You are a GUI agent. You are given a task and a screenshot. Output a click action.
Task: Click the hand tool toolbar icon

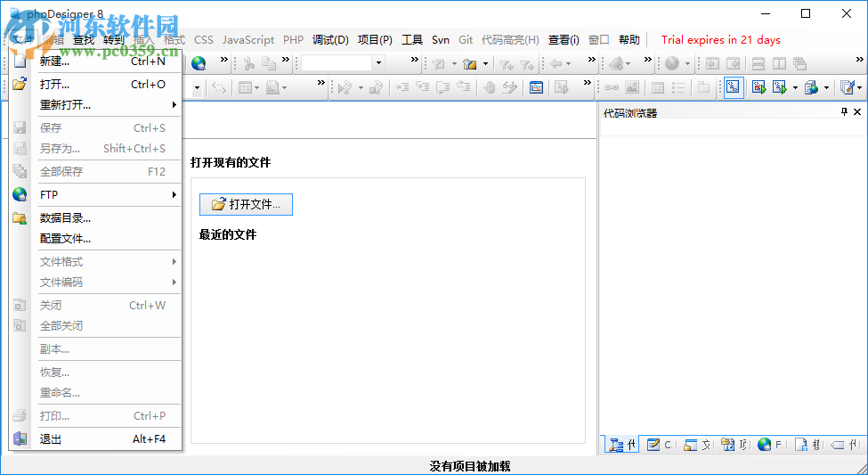click(490, 87)
